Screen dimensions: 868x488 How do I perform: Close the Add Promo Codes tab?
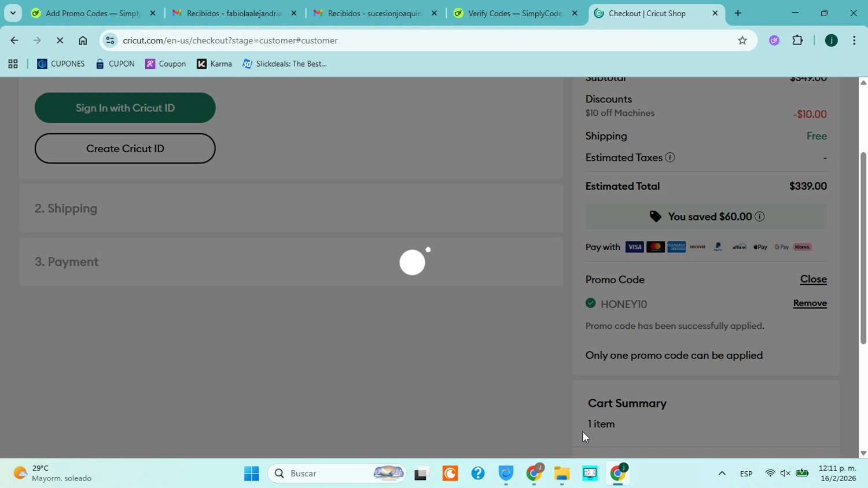[x=153, y=13]
